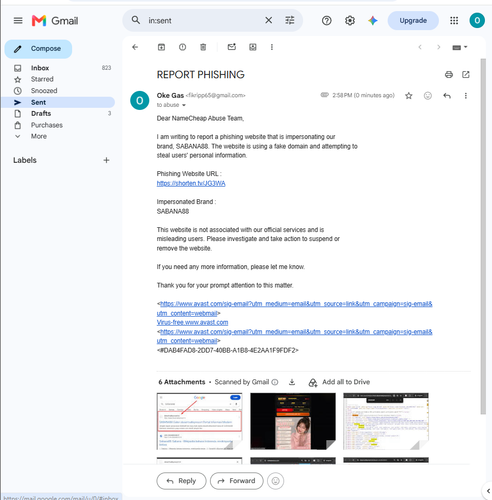Open the Gemini sparkle icon

[373, 21]
